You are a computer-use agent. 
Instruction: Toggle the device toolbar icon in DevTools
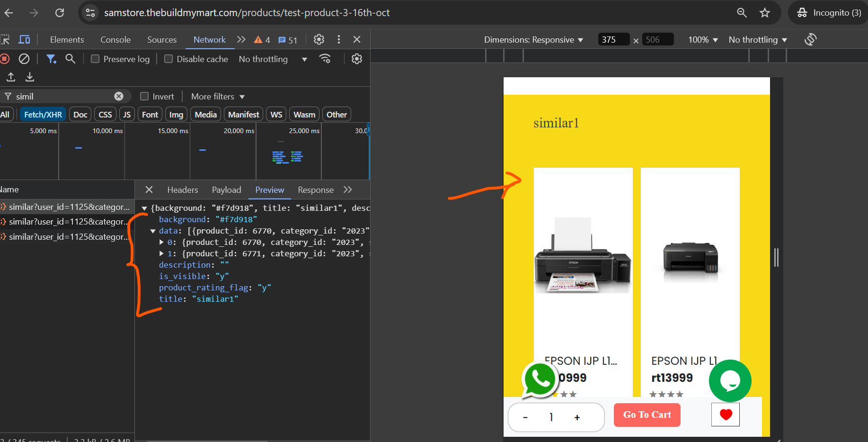[24, 39]
